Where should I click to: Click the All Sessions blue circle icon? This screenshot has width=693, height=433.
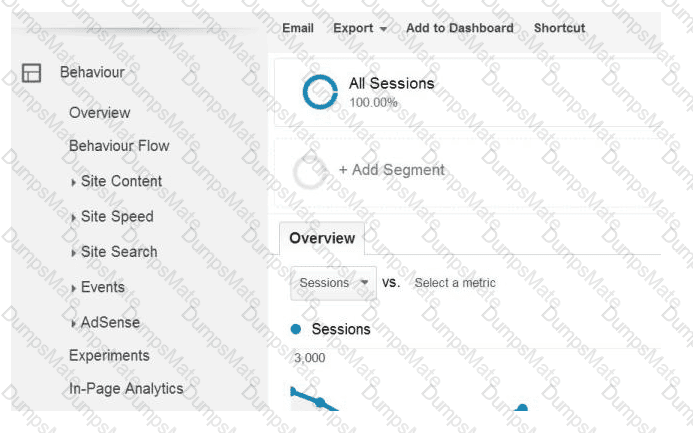pos(320,92)
